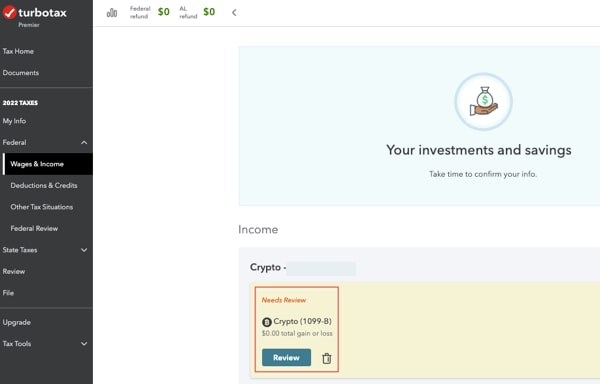Expand the State Taxes section

[84, 250]
